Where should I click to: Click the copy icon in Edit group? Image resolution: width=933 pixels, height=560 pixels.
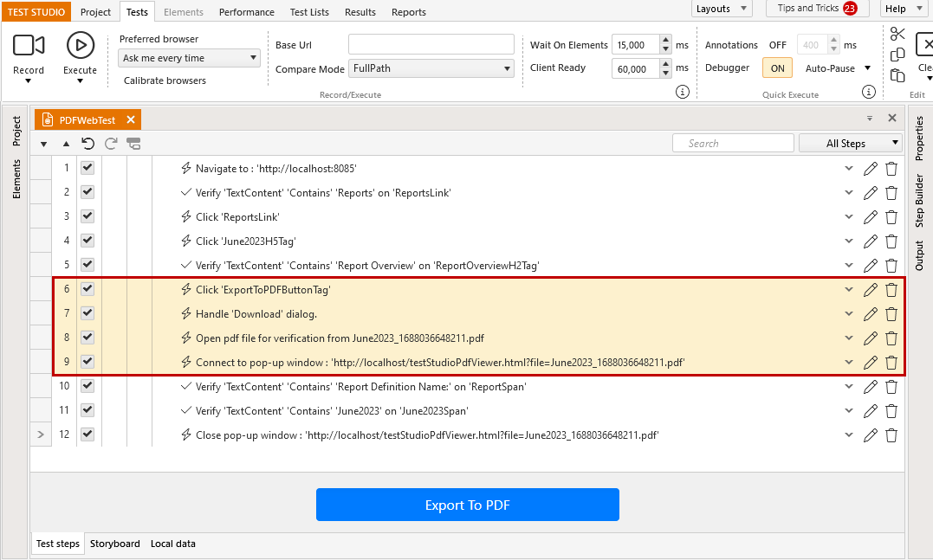tap(897, 55)
